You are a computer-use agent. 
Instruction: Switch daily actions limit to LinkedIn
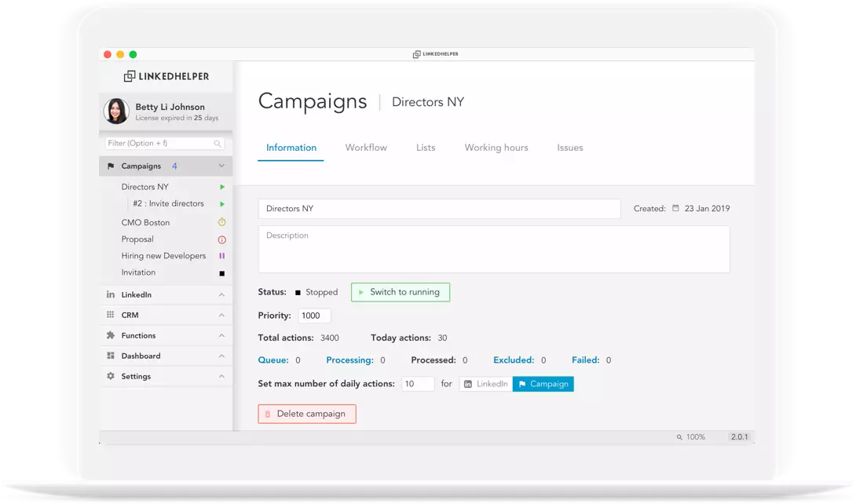coord(485,384)
